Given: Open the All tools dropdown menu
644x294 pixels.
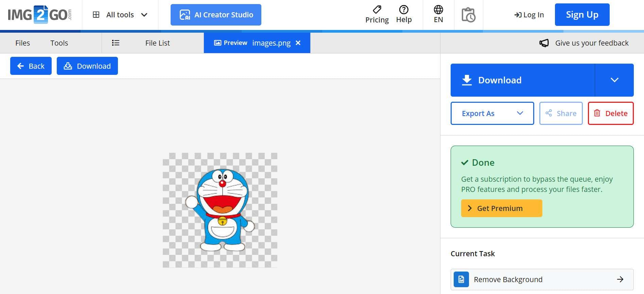Looking at the screenshot, I should [x=120, y=15].
